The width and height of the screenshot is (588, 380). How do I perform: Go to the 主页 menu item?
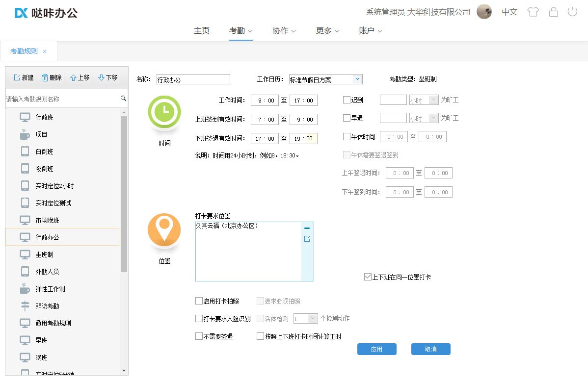[x=202, y=31]
